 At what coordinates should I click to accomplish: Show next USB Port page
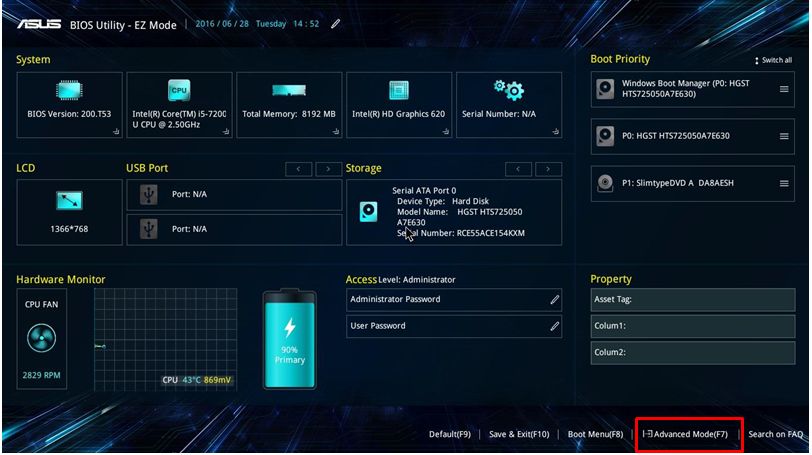(x=328, y=169)
